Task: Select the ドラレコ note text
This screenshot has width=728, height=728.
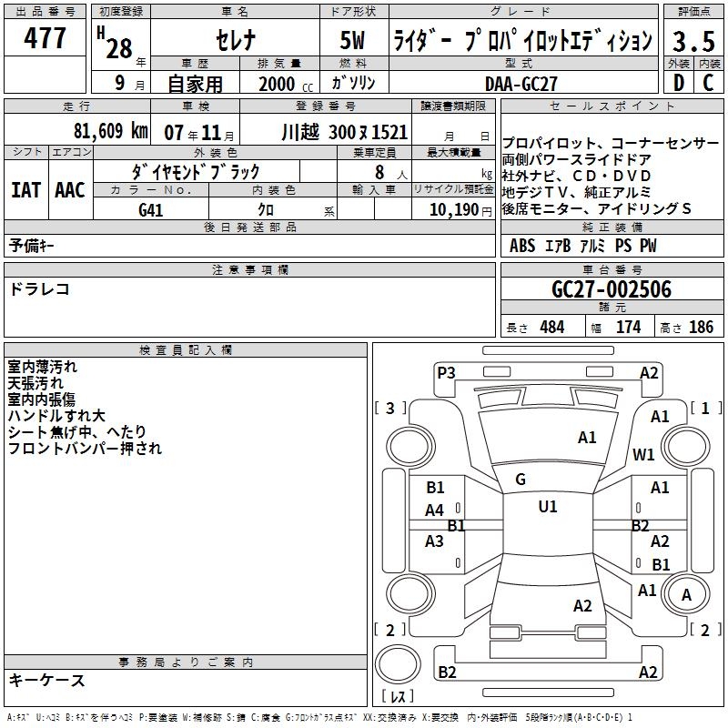Action: (x=39, y=289)
